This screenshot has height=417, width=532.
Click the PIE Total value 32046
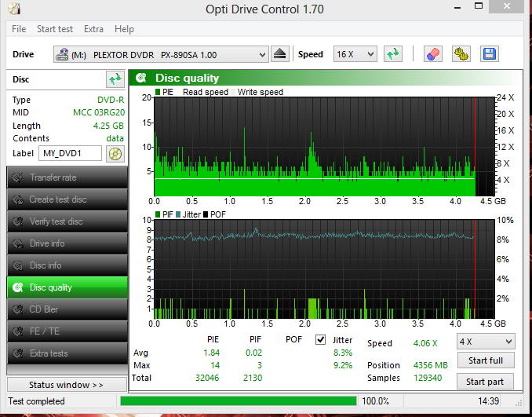(207, 378)
